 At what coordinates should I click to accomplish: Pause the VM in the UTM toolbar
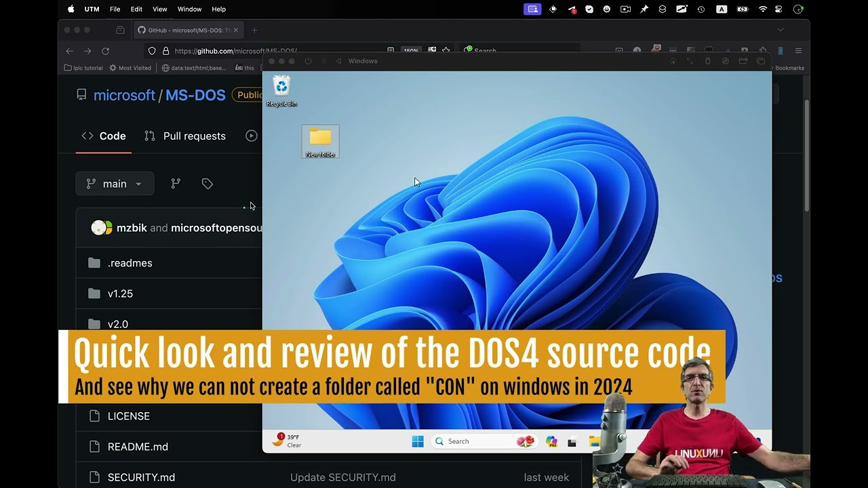(x=323, y=61)
